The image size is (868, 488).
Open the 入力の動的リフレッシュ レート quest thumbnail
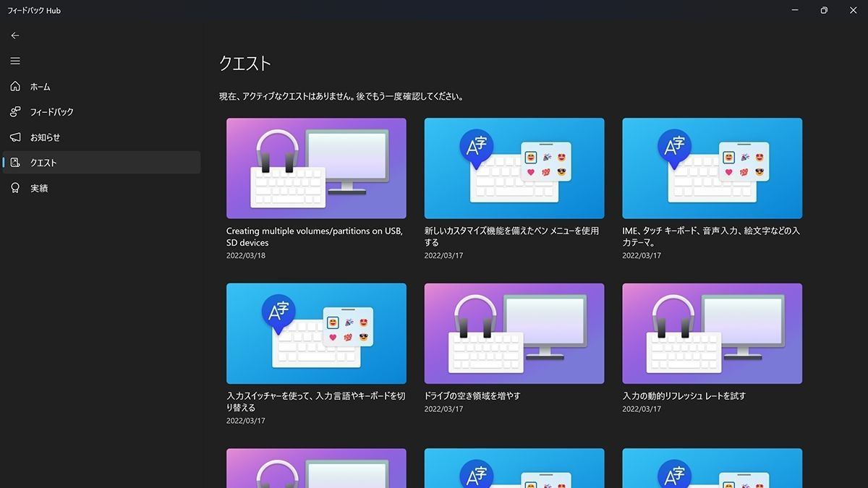pos(712,333)
